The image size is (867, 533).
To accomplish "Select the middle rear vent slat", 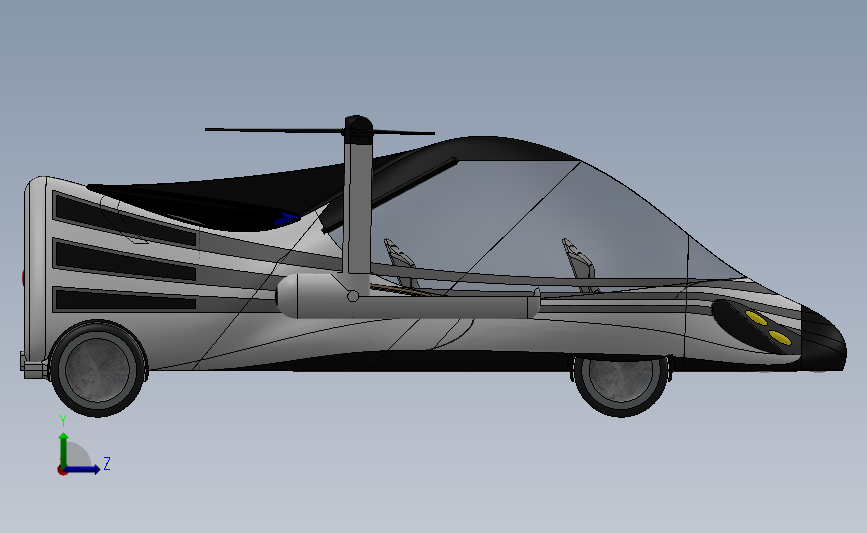I will click(125, 261).
